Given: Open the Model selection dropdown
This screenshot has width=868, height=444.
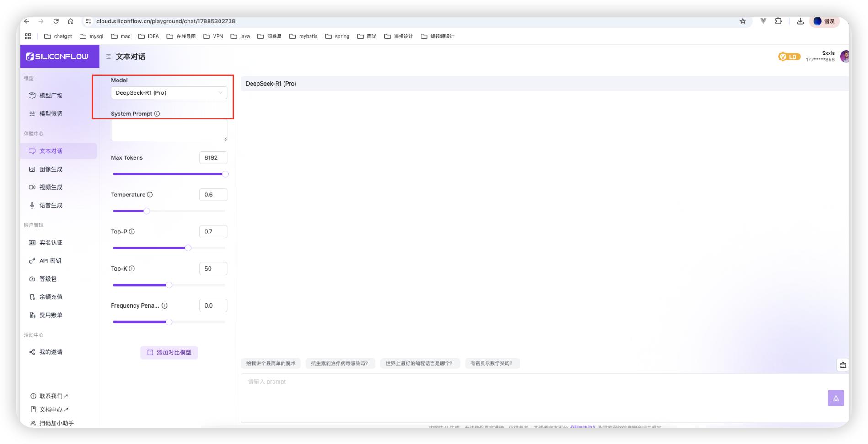Looking at the screenshot, I should click(x=169, y=92).
